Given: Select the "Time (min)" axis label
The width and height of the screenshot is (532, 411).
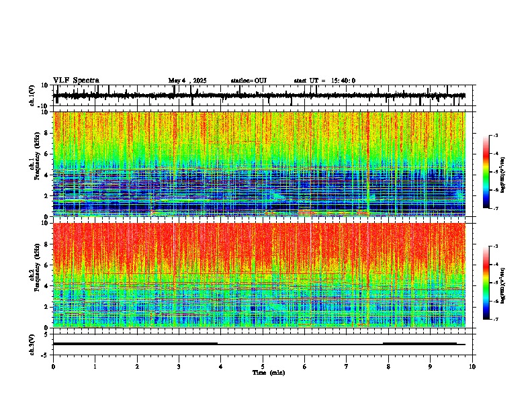Looking at the screenshot, I should coord(269,373).
